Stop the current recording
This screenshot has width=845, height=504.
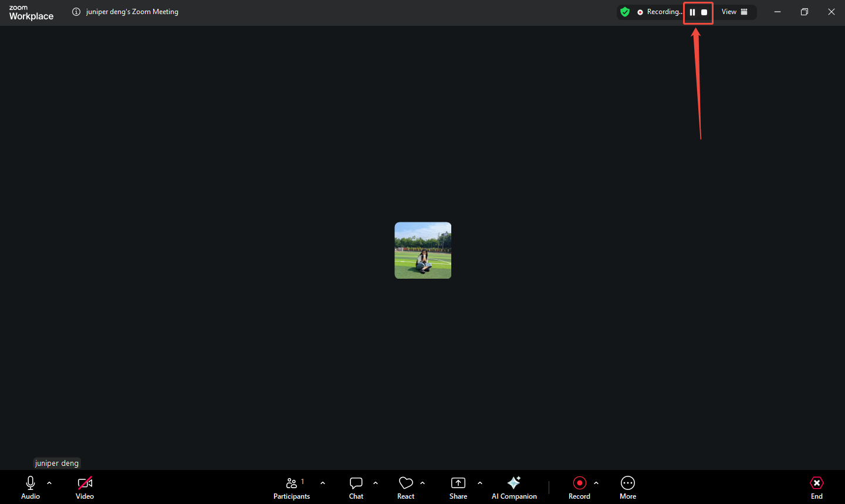pyautogui.click(x=704, y=12)
